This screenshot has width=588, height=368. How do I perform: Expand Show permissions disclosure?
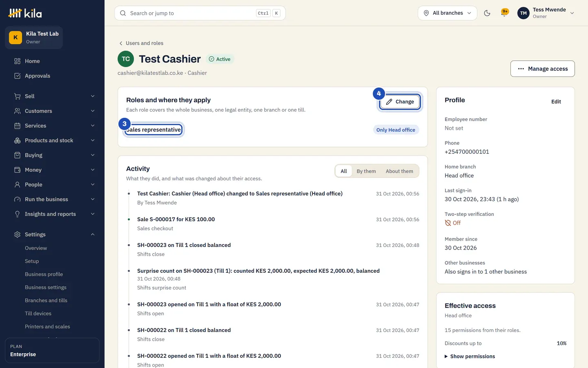[x=470, y=356]
